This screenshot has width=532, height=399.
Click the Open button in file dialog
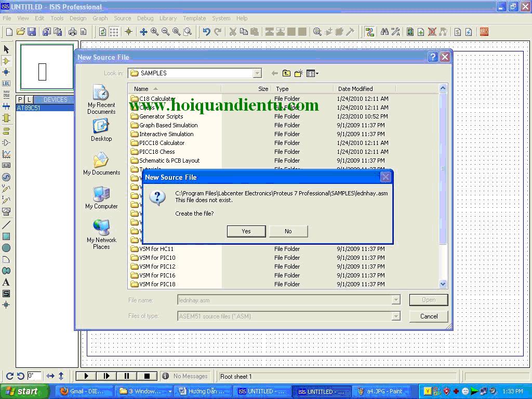point(429,300)
